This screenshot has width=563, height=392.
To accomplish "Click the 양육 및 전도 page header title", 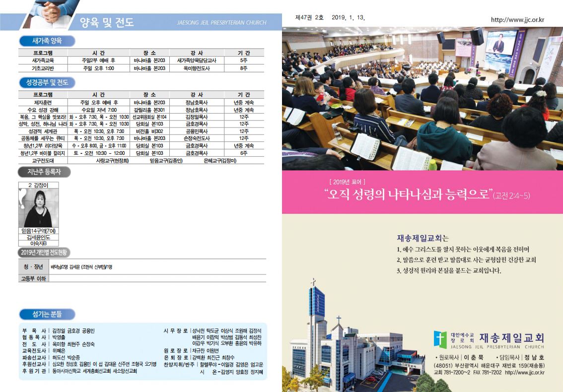I will point(107,22).
